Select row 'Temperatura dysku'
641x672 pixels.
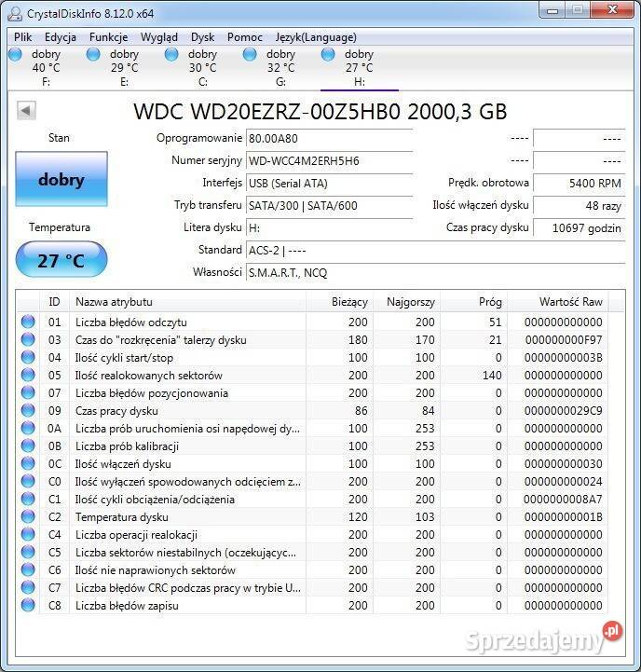coord(312,517)
